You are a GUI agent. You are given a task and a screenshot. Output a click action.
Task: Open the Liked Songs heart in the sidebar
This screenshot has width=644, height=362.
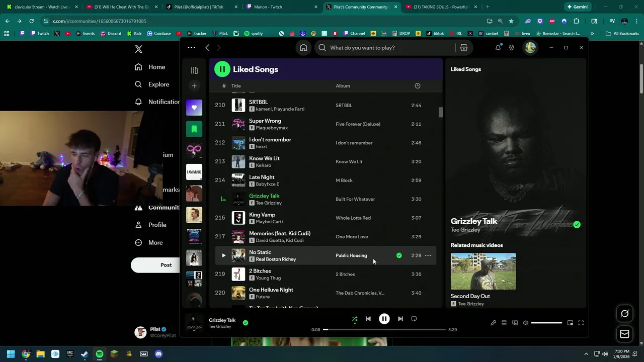(194, 108)
